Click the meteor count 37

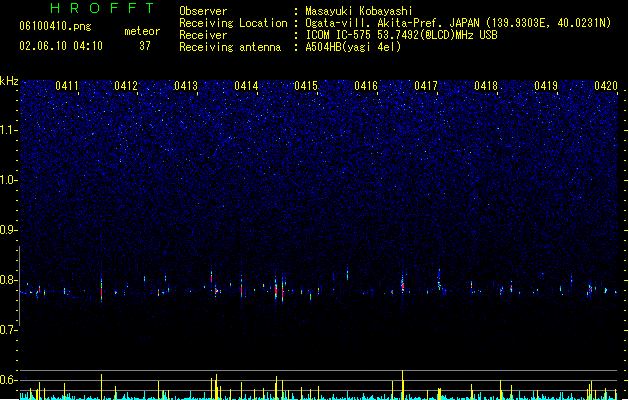coord(145,46)
